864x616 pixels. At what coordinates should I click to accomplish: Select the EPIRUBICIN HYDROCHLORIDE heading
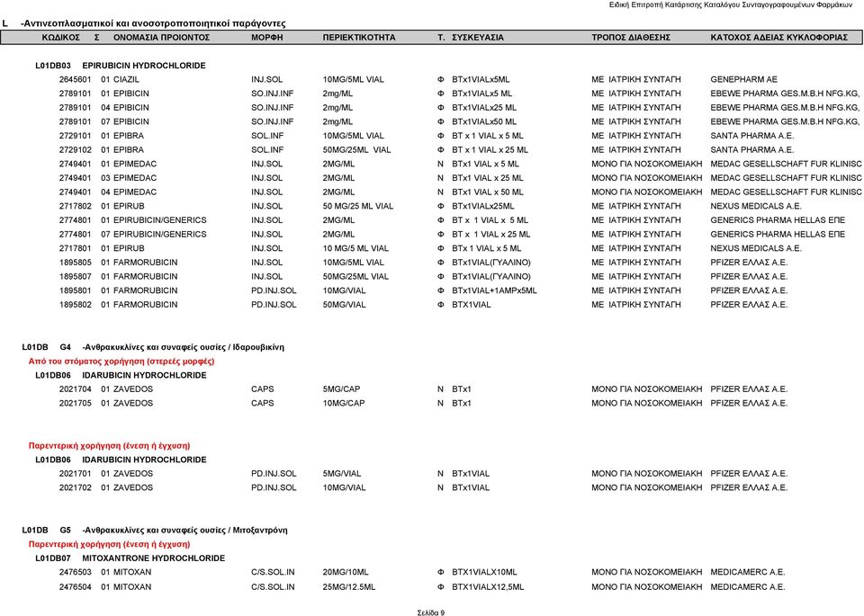click(x=144, y=66)
